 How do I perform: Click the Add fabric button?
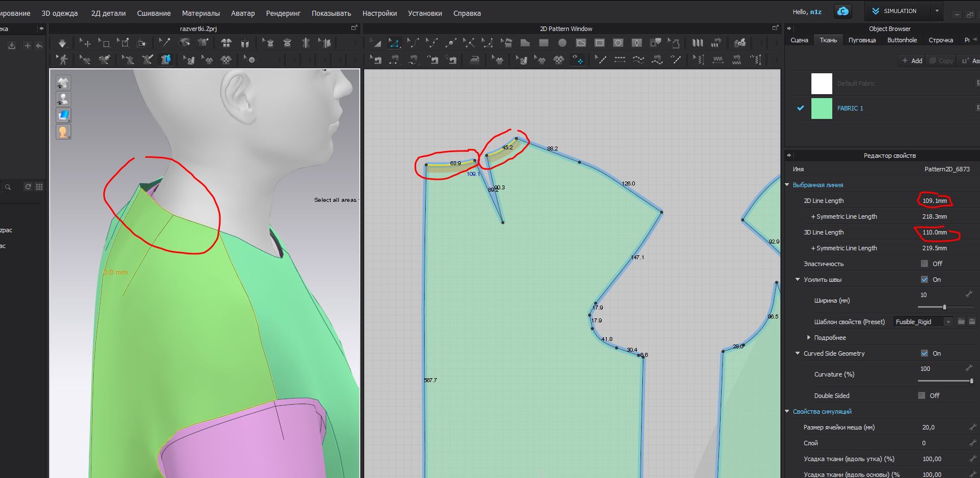tap(912, 61)
